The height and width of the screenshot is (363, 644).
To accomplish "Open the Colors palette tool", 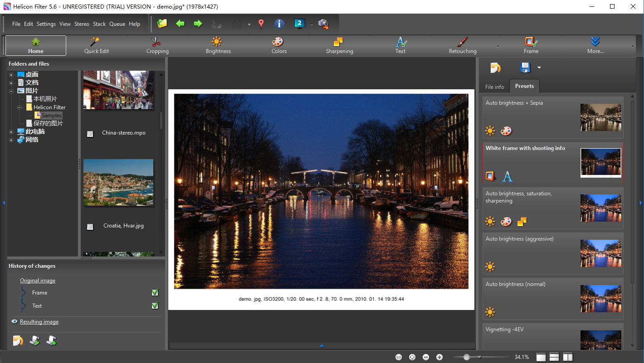I will pyautogui.click(x=278, y=45).
